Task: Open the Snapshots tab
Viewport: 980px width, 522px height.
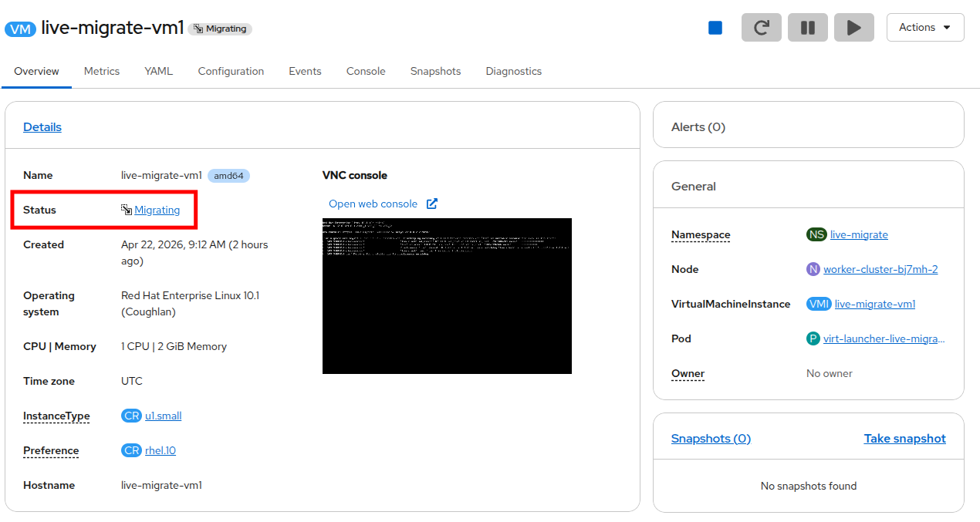Action: 435,71
